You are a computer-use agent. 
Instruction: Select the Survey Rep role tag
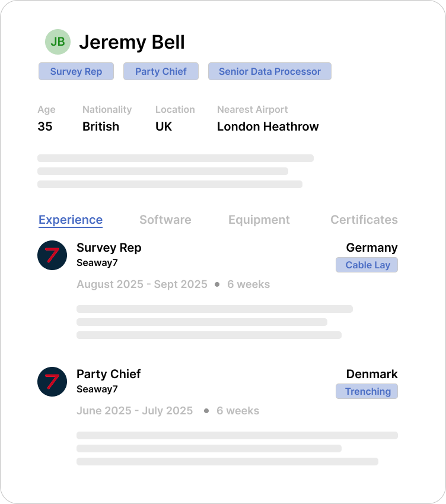pyautogui.click(x=76, y=71)
